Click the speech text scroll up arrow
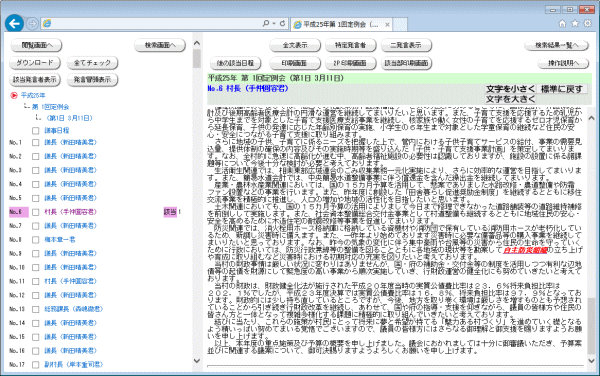 591,118
